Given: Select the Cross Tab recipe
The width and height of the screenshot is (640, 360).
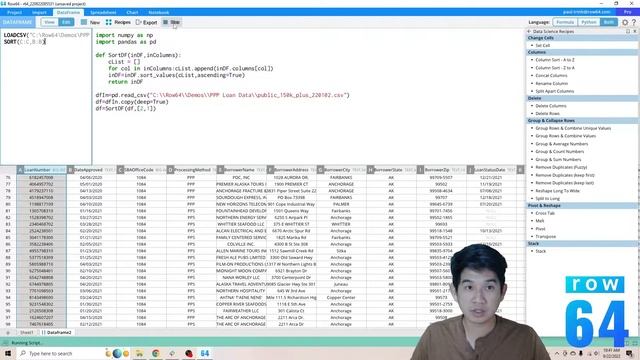Looking at the screenshot, I should point(545,213).
